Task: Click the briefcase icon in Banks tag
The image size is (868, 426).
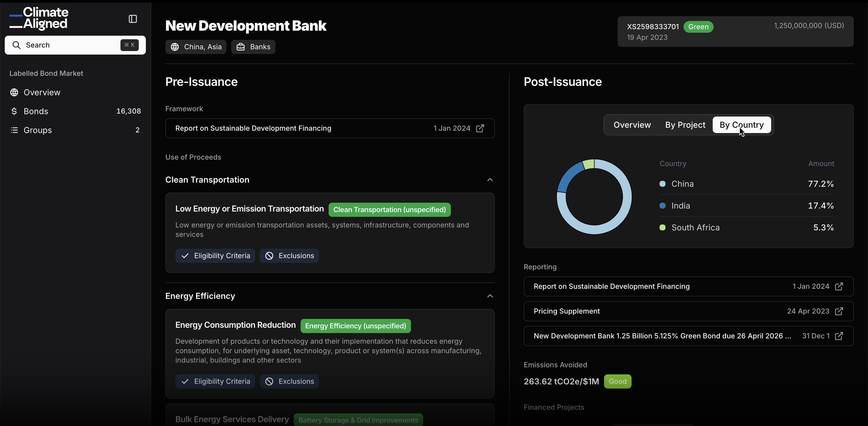Action: coord(241,47)
